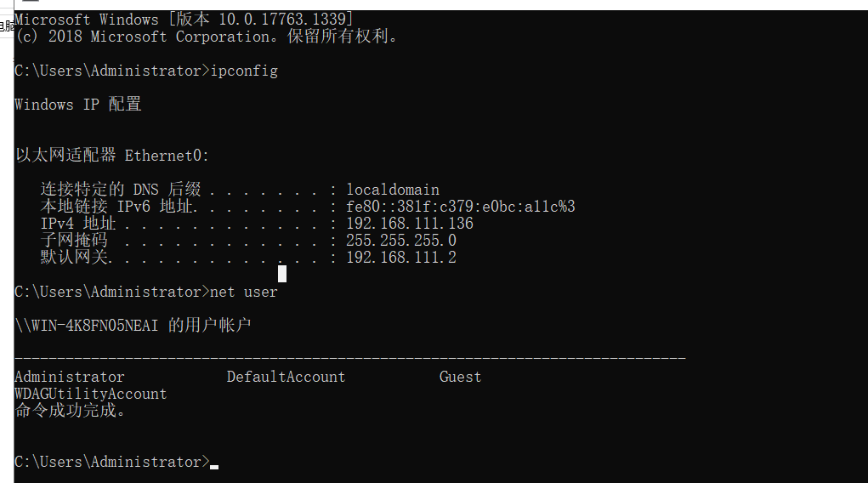Click the localdomain DNS suffix value
The height and width of the screenshot is (483, 868).
[x=393, y=190]
